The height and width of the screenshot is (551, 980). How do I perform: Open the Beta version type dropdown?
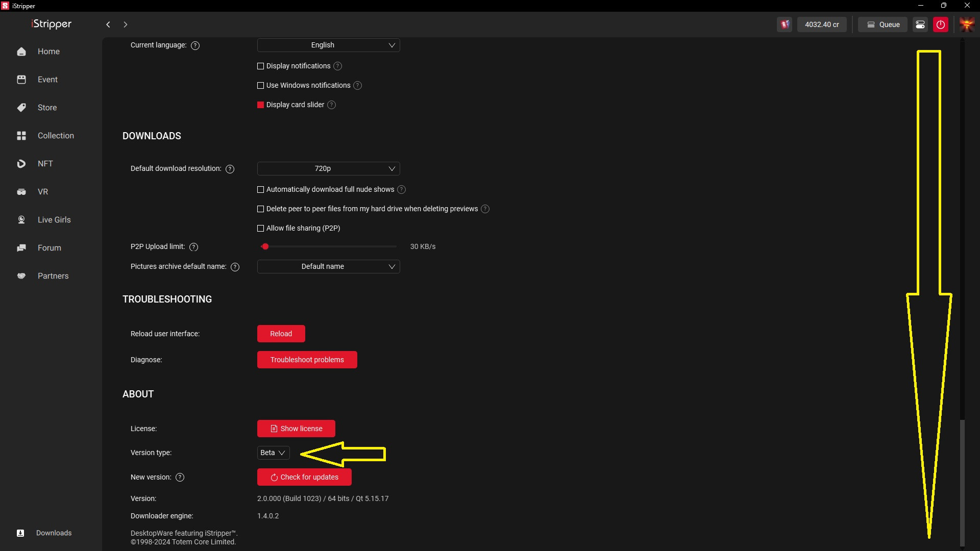click(x=273, y=453)
